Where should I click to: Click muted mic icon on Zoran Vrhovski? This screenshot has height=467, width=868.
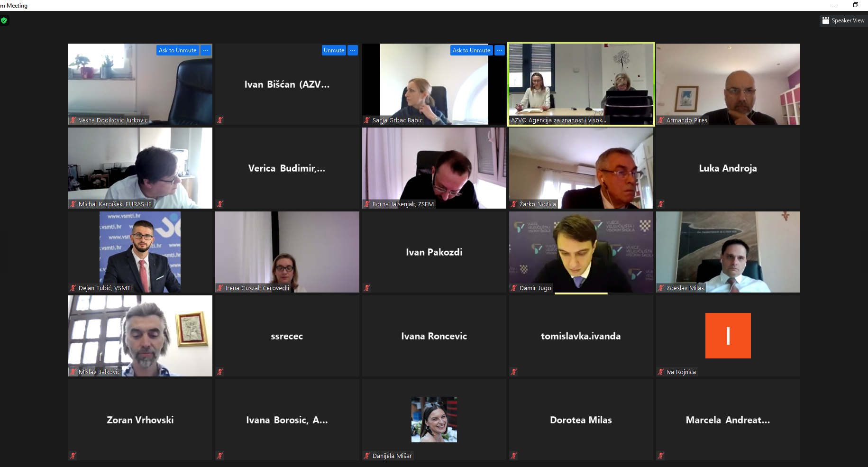point(73,456)
